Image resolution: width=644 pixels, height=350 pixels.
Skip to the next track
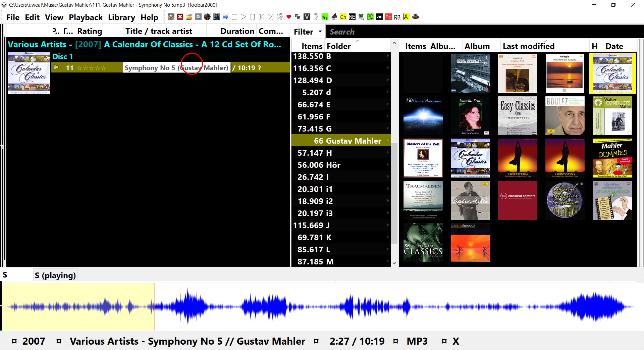(x=271, y=17)
